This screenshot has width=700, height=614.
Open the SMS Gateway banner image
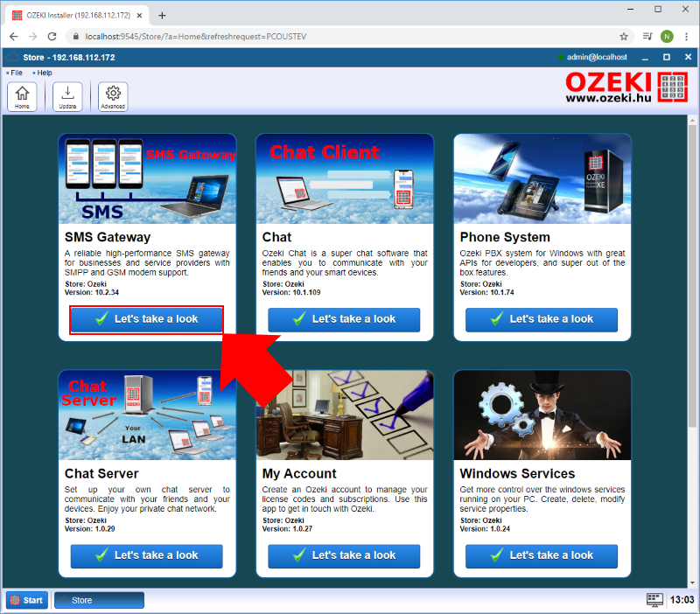[147, 179]
